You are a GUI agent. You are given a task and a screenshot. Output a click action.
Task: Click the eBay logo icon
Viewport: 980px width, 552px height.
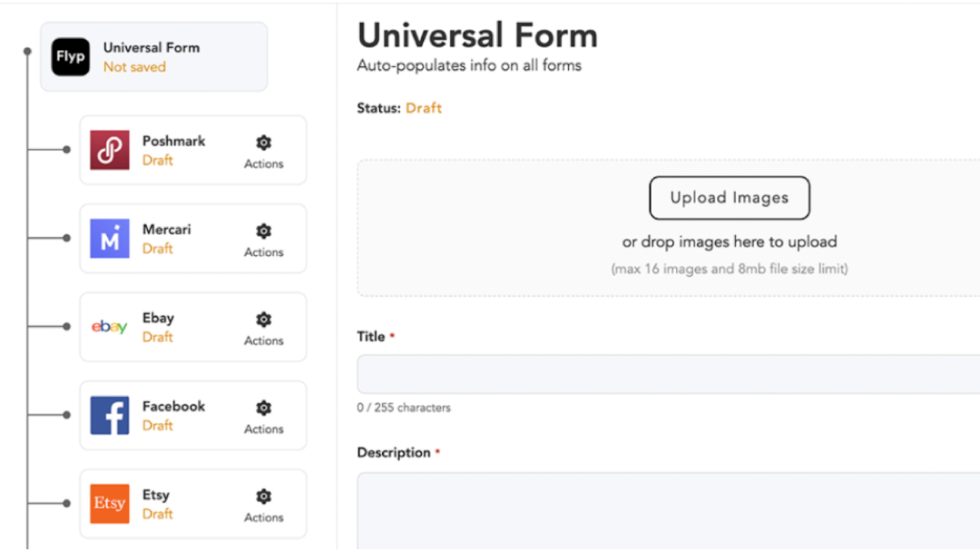109,327
